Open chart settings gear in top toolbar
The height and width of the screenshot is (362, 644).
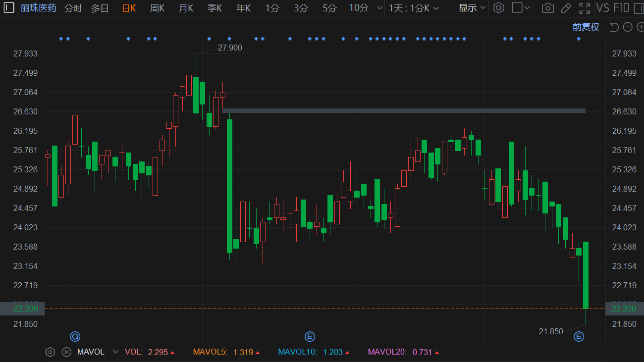tap(499, 8)
